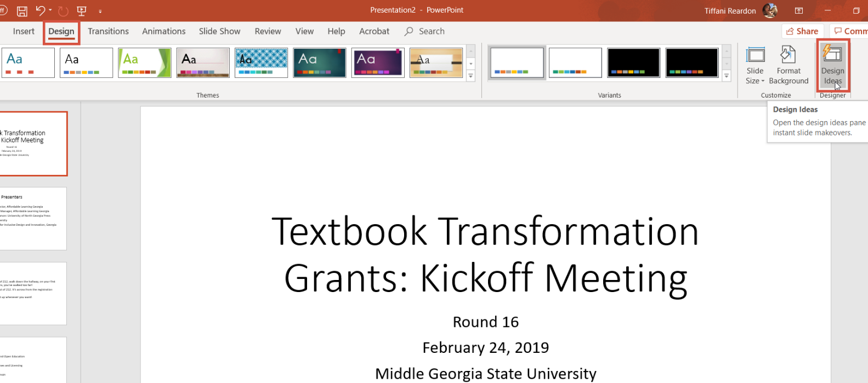Open the Customize Quick Access Toolbar dropdown
This screenshot has width=868, height=383.
coord(100,11)
